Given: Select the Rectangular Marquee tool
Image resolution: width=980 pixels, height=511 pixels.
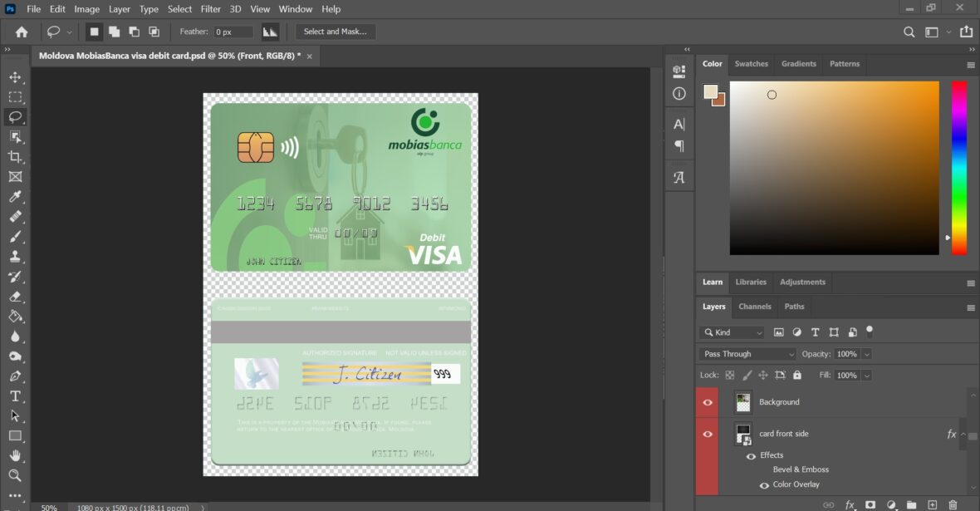Looking at the screenshot, I should tap(15, 97).
